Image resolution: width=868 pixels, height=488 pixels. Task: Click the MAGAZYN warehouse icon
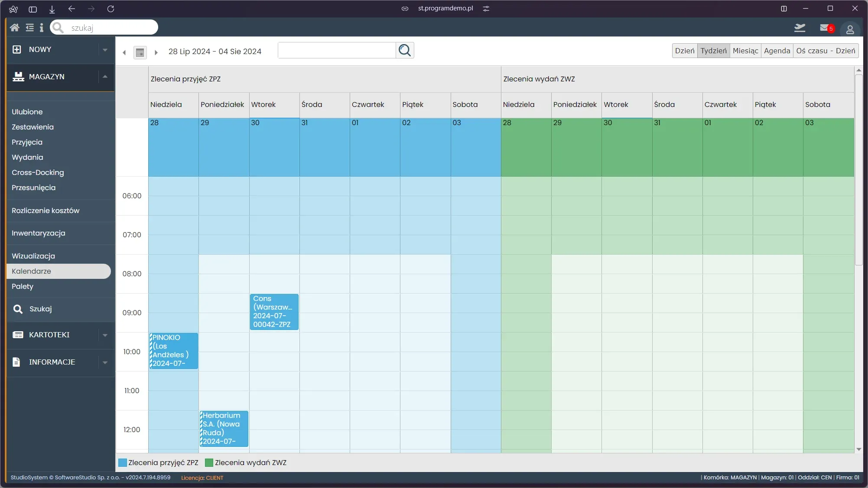(x=18, y=77)
